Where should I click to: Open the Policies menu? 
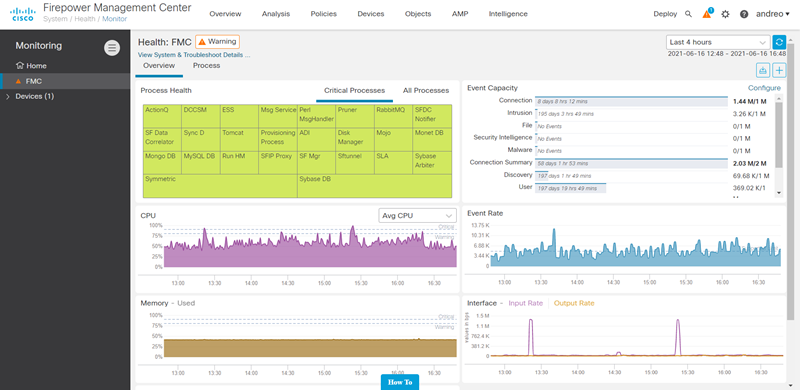click(x=323, y=14)
